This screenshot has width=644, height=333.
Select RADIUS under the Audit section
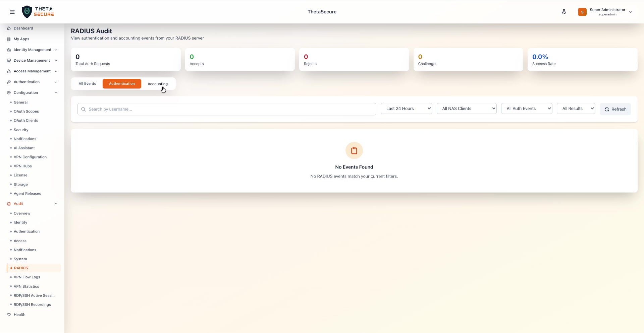coord(20,268)
